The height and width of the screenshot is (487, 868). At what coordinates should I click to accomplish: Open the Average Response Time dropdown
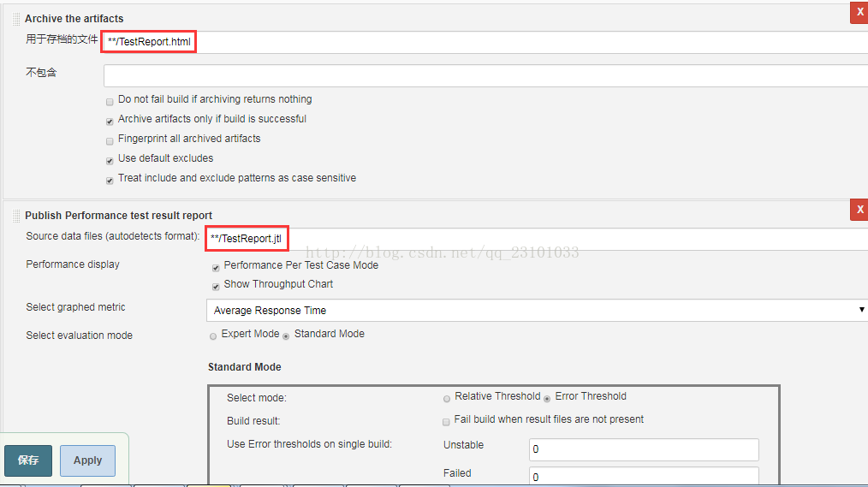pos(537,311)
